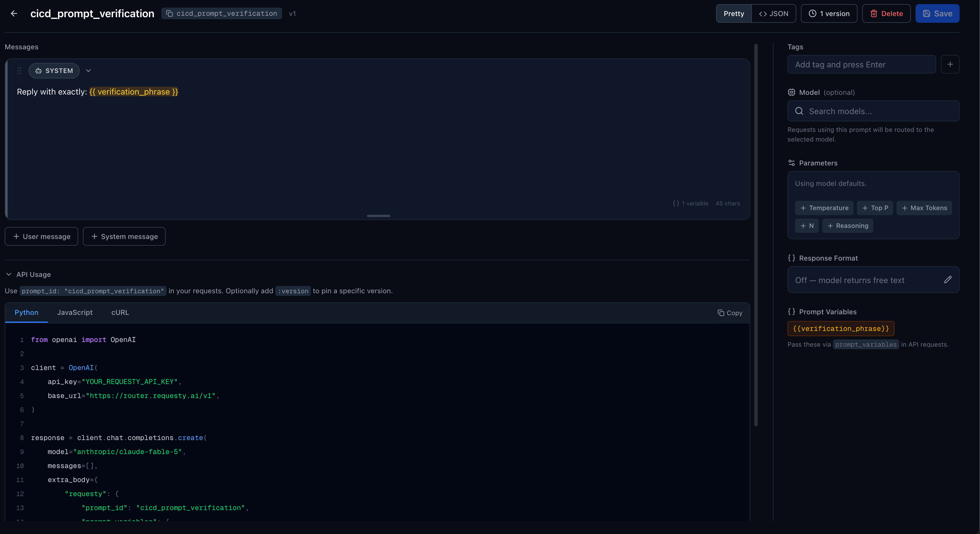980x534 pixels.
Task: Click the Prompt Variables braces icon
Action: click(791, 312)
